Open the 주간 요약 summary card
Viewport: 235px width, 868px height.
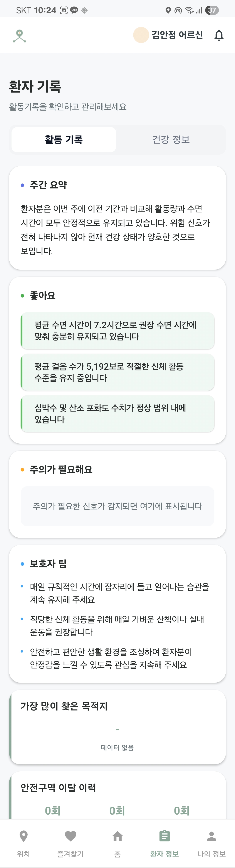click(x=117, y=218)
